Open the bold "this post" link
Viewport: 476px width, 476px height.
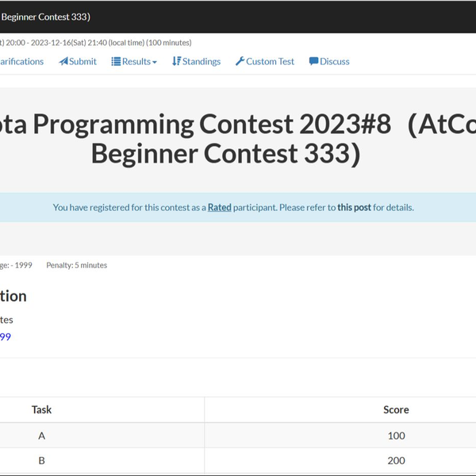(x=354, y=208)
